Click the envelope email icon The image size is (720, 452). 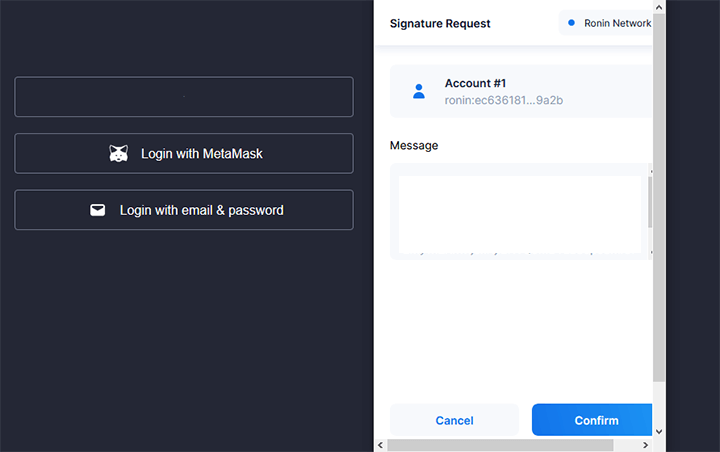click(x=97, y=210)
